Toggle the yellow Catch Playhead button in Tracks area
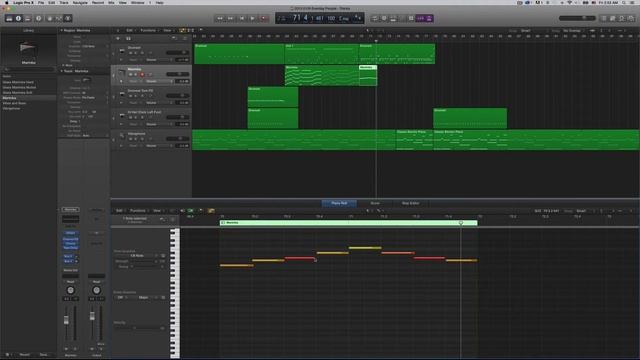 [182, 30]
